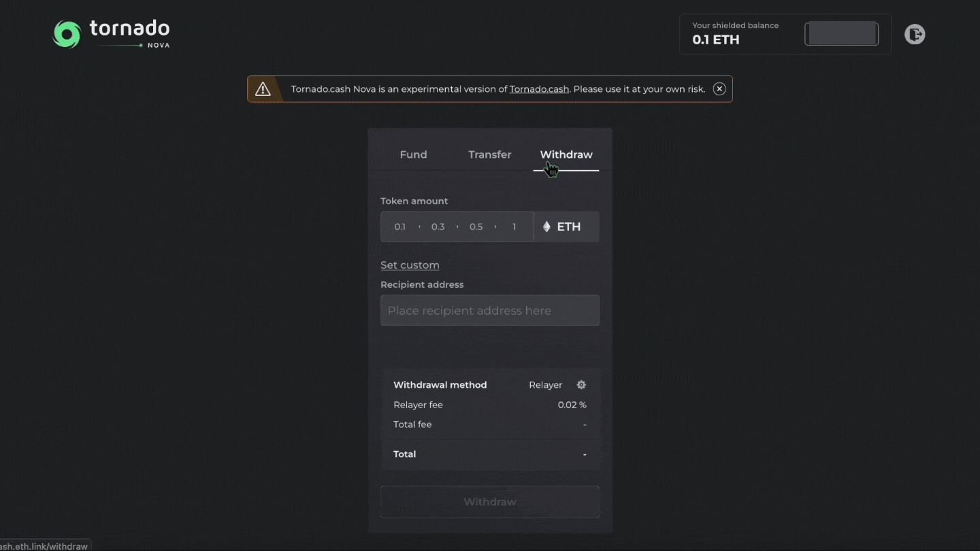Choose the 1 ETH amount option

point(514,227)
